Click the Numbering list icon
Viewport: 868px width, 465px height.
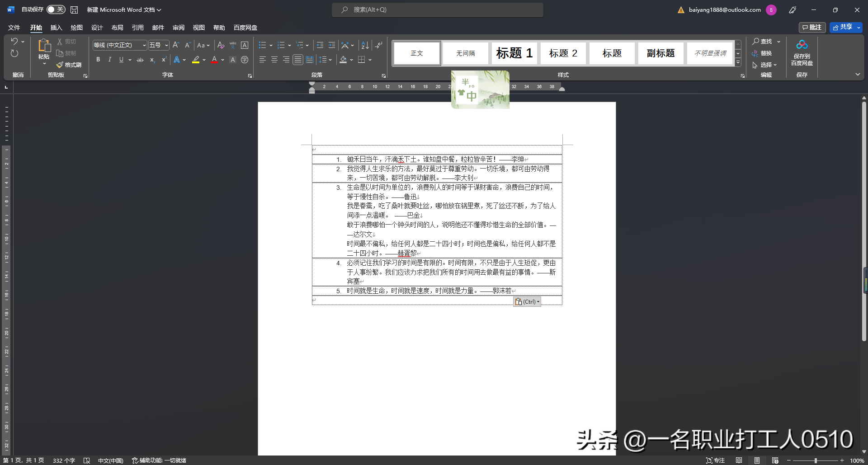click(x=281, y=45)
